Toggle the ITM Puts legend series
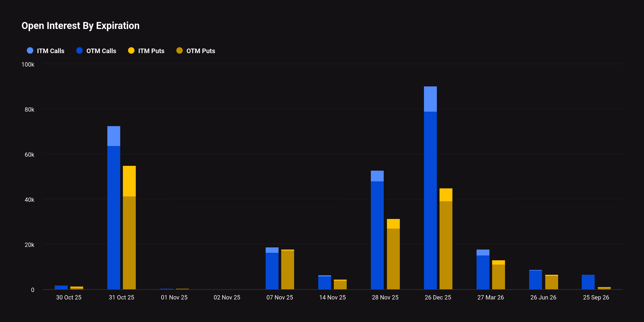Image resolution: width=644 pixels, height=322 pixels. click(x=151, y=51)
